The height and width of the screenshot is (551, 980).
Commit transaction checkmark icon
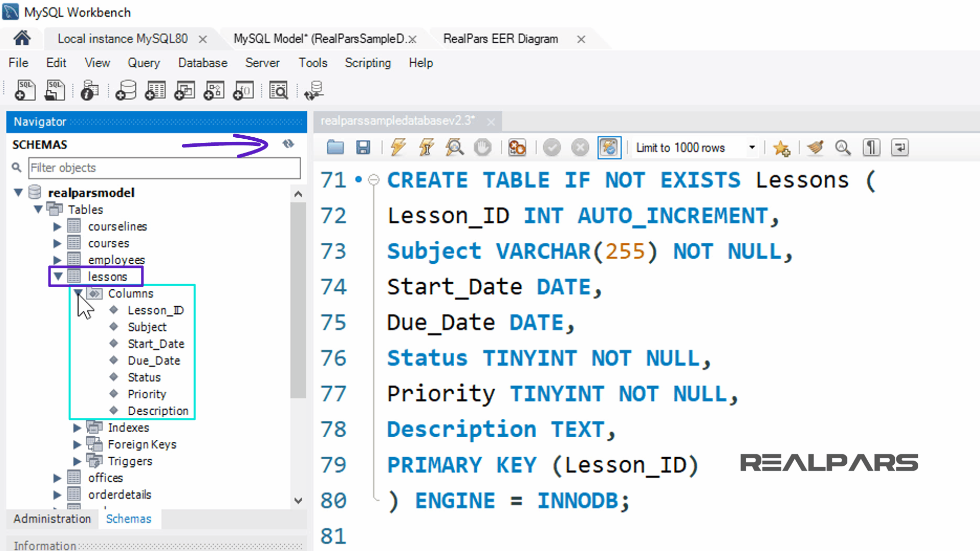[552, 148]
